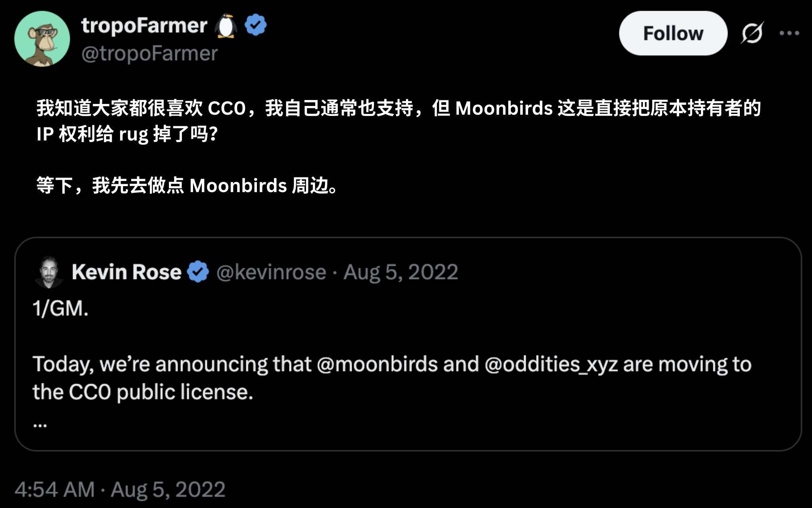812x508 pixels.
Task: Click the penguin emoji in the display name
Action: (x=226, y=25)
